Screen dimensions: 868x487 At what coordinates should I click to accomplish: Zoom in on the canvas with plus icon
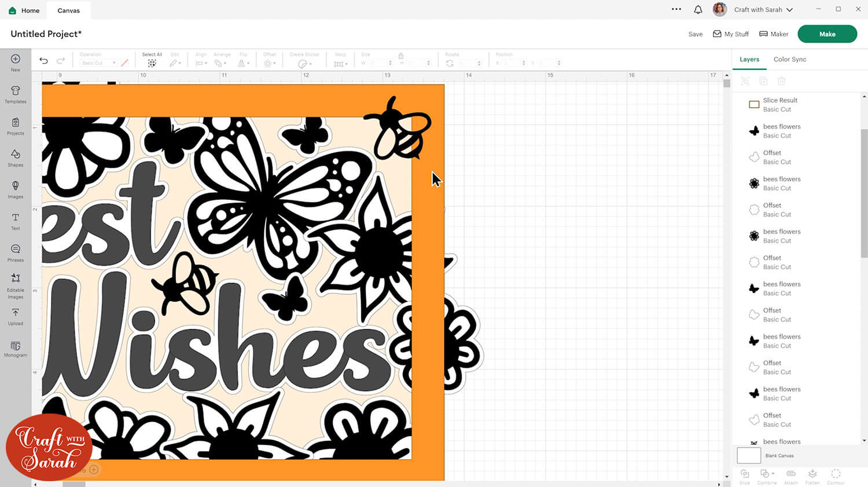(x=94, y=470)
